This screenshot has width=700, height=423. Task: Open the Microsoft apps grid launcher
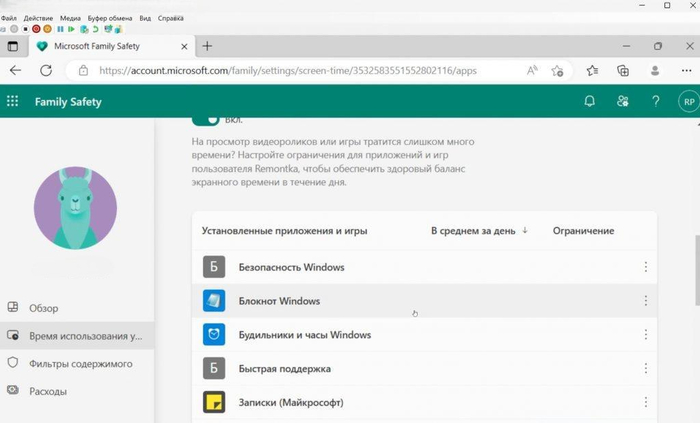click(13, 101)
